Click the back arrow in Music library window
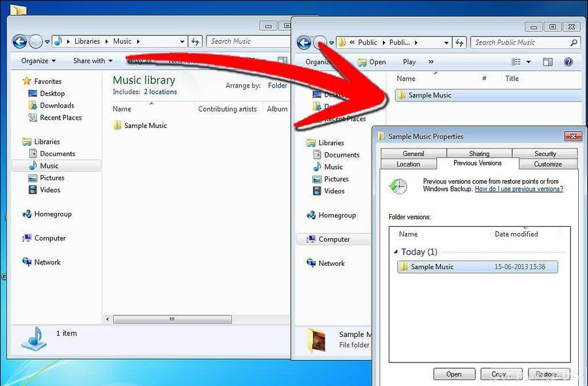Screen dimensions: 588x386 20,41
